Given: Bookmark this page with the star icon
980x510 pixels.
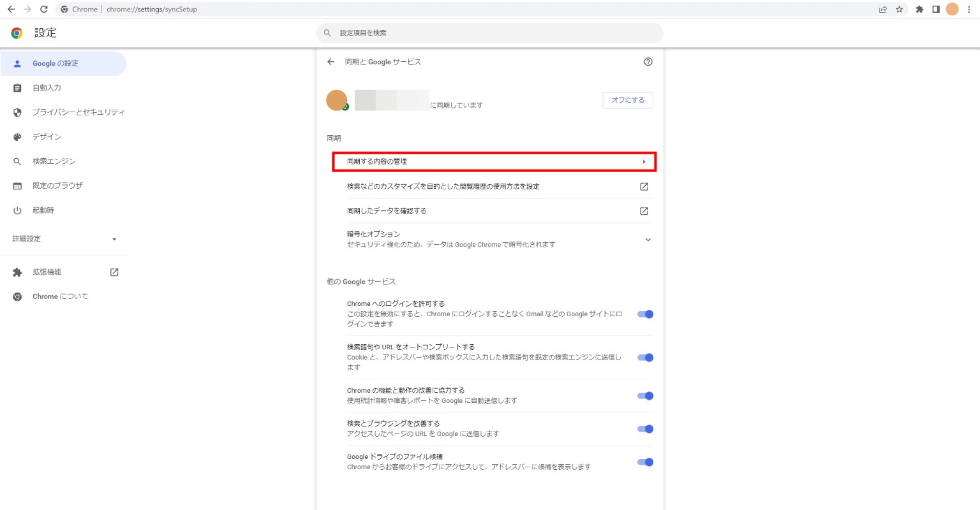Looking at the screenshot, I should pos(899,10).
